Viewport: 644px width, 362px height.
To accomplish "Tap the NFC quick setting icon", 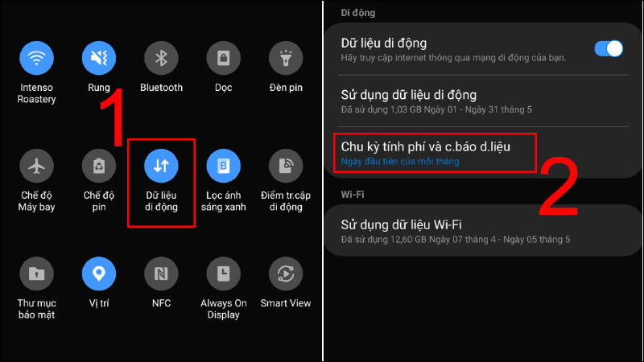I will pyautogui.click(x=161, y=274).
